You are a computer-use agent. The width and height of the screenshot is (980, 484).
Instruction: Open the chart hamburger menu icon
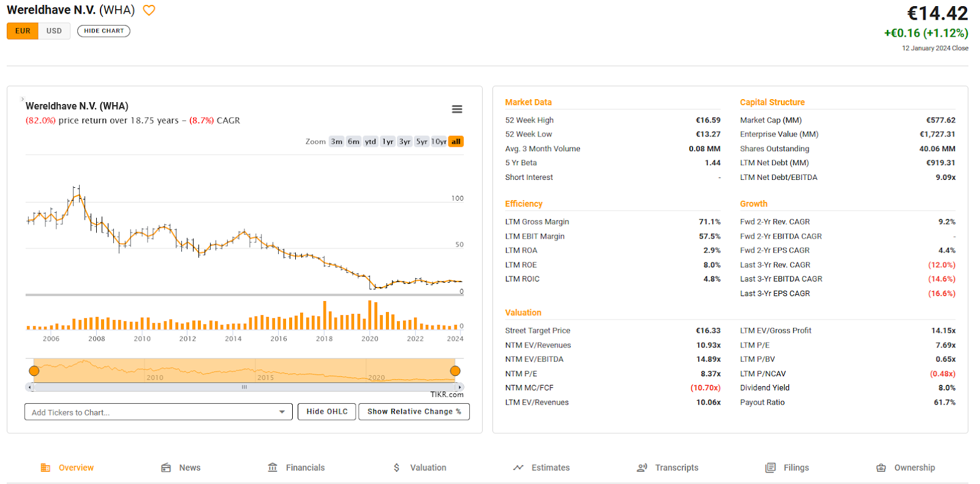pos(457,109)
